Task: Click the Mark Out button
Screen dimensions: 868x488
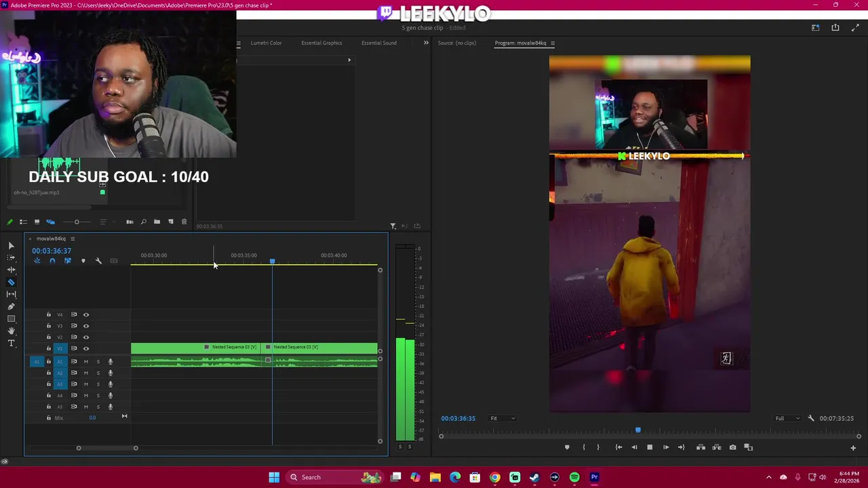Action: point(598,447)
